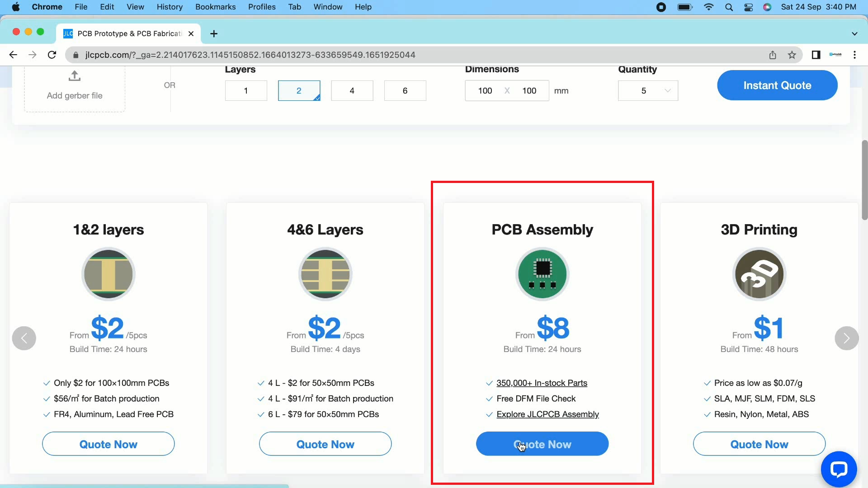
Task: Click Quote Now under PCB Assembly
Action: (x=542, y=444)
